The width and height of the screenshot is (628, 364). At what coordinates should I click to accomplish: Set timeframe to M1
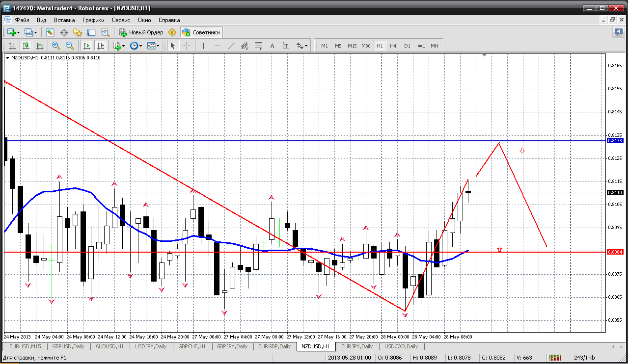[325, 46]
